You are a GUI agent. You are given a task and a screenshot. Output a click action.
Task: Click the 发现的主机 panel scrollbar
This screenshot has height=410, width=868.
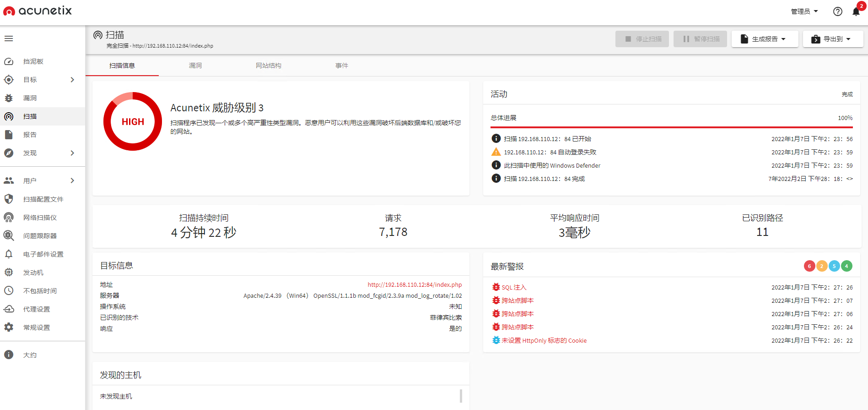(461, 396)
